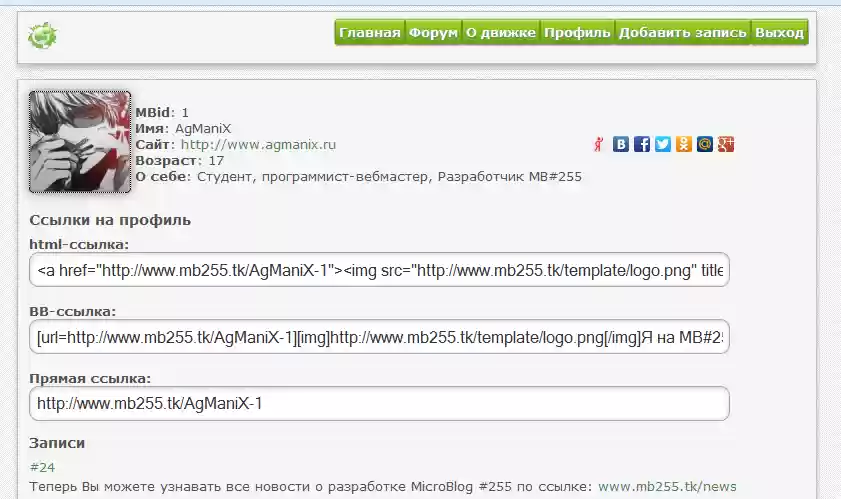
Task: Share profile on Facebook icon
Action: (641, 144)
